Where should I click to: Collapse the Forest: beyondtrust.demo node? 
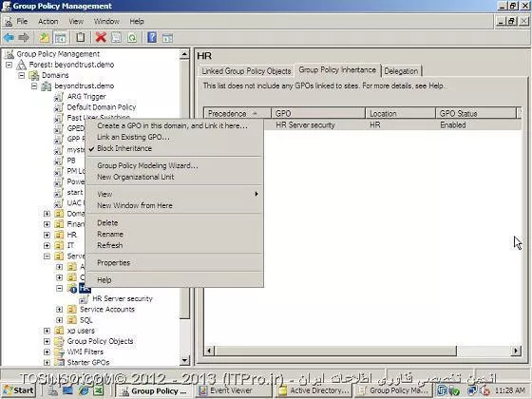[9, 65]
